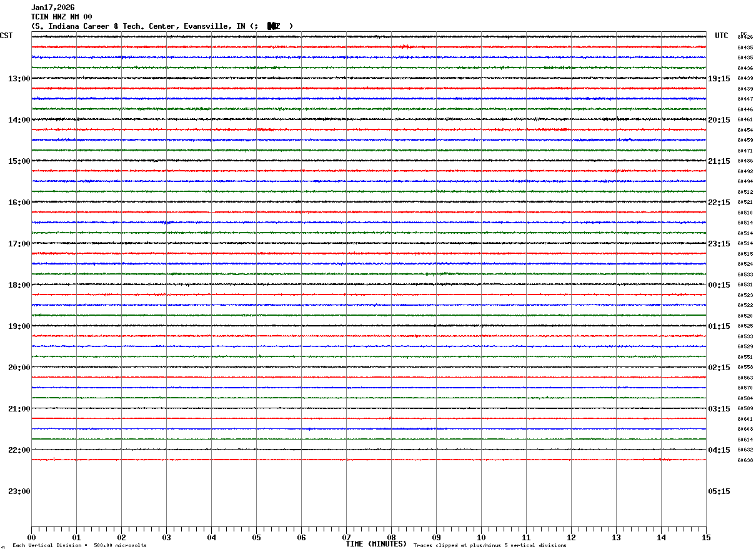Select the station code TCIN HNZ NM 00
The width and height of the screenshot is (756, 554).
[62, 17]
